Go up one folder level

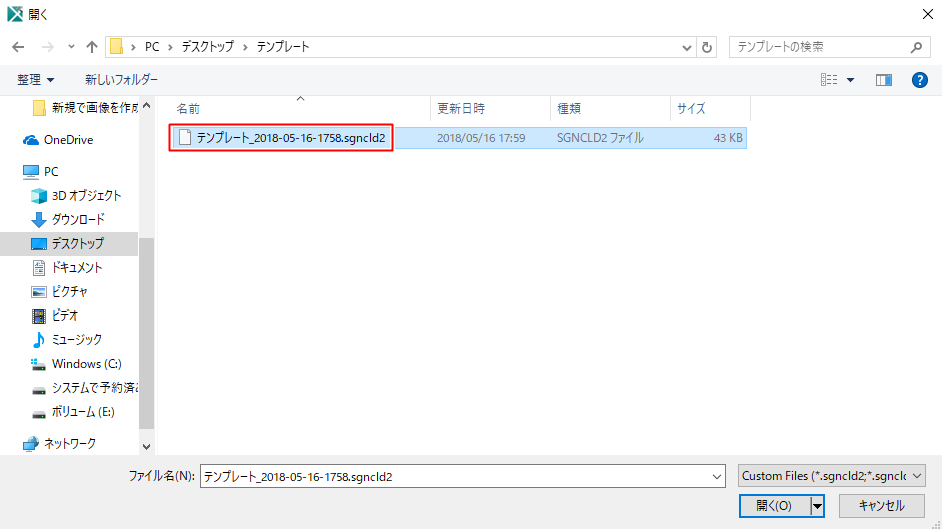(x=91, y=47)
